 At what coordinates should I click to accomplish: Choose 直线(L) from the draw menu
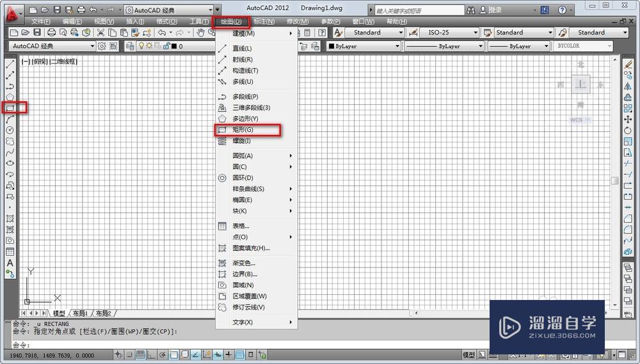pyautogui.click(x=257, y=49)
